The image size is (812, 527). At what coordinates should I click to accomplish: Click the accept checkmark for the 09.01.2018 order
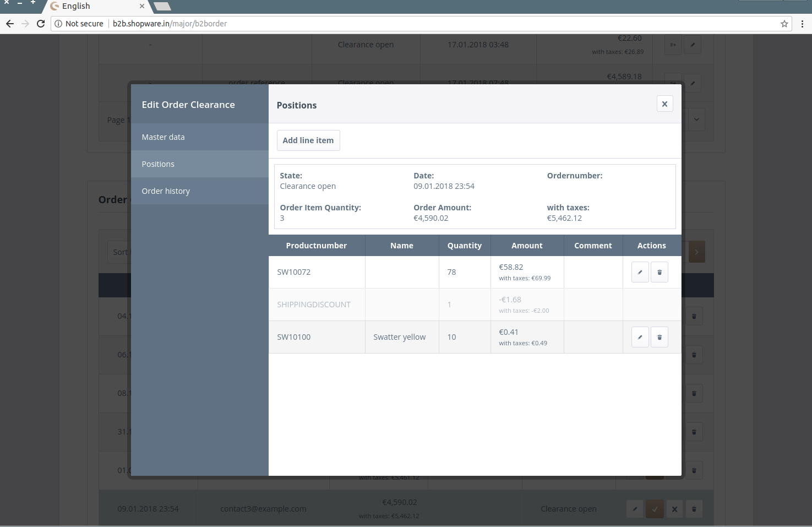[x=655, y=509]
